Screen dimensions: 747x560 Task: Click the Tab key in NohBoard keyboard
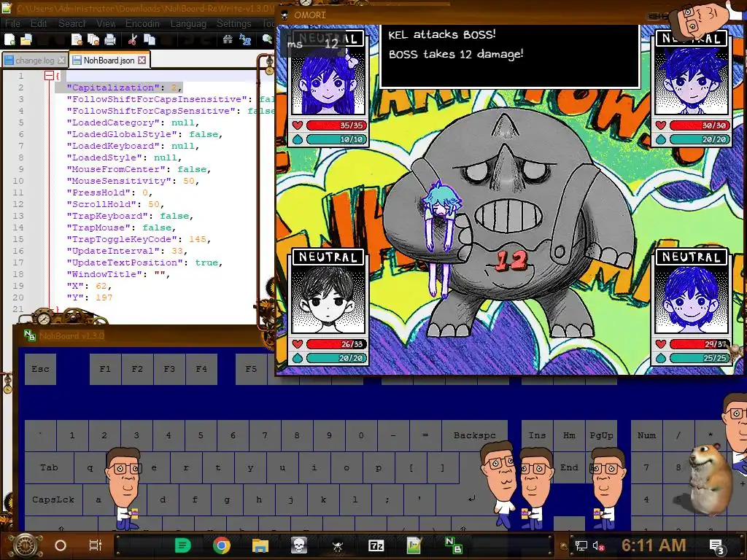(49, 467)
